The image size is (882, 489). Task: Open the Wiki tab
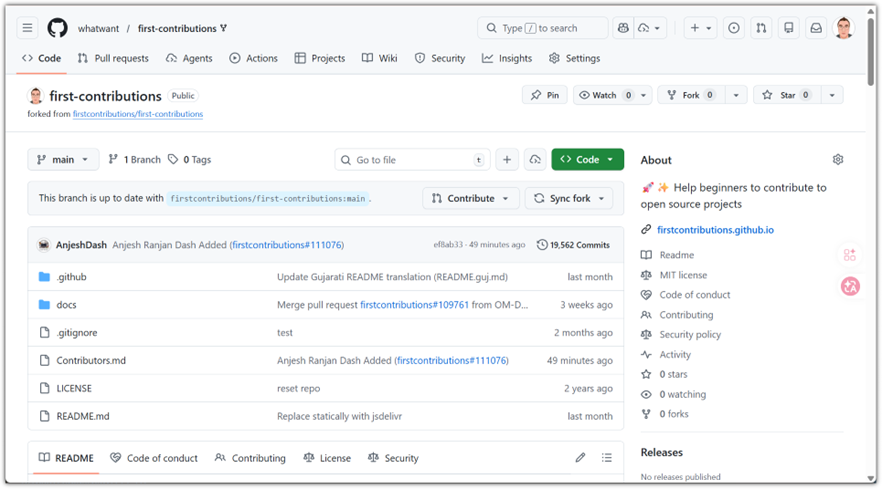(x=380, y=58)
